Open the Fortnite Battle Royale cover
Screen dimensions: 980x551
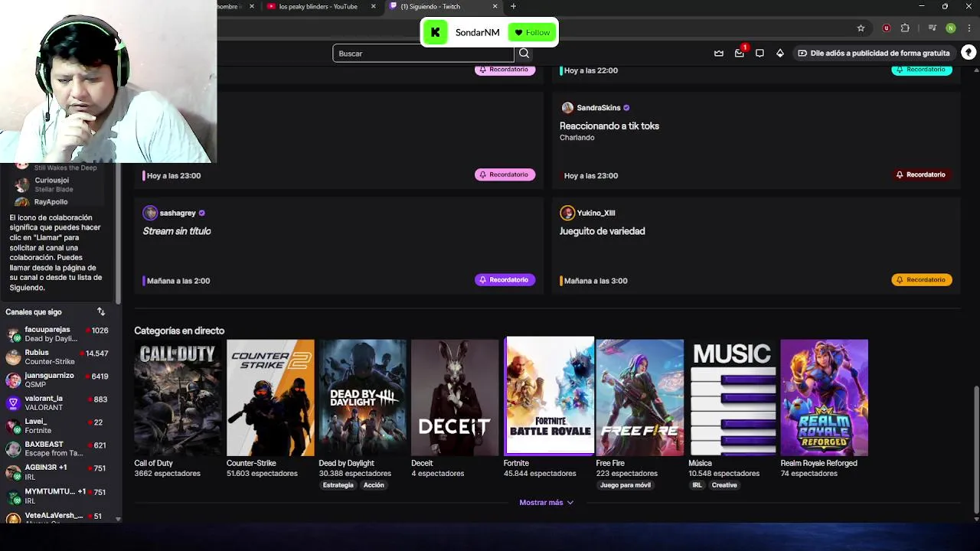coord(549,396)
